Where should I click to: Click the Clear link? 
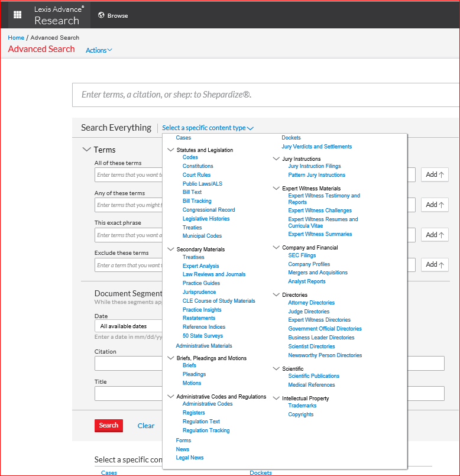click(x=145, y=426)
